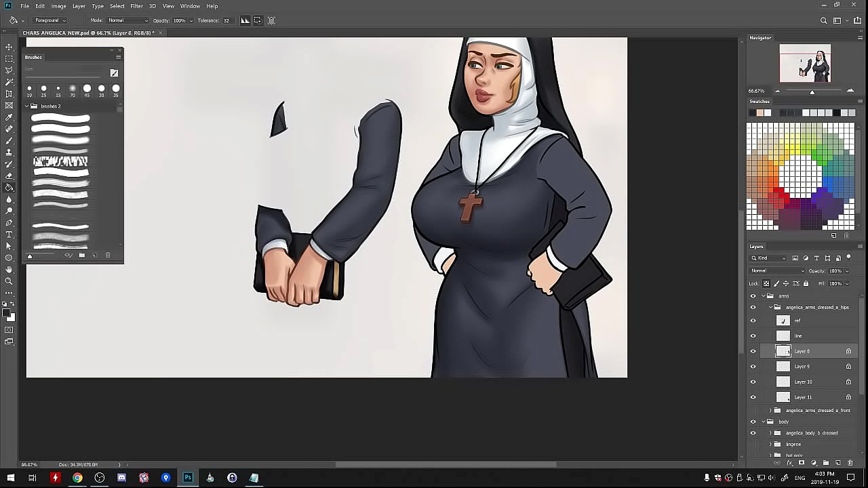868x488 pixels.
Task: Click the Tolerance input field
Action: [226, 20]
